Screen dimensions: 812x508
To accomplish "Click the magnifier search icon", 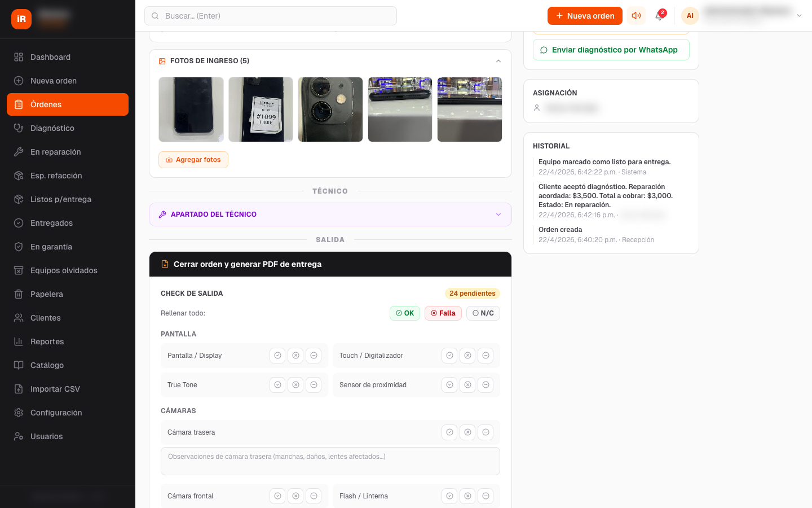I will click(156, 16).
